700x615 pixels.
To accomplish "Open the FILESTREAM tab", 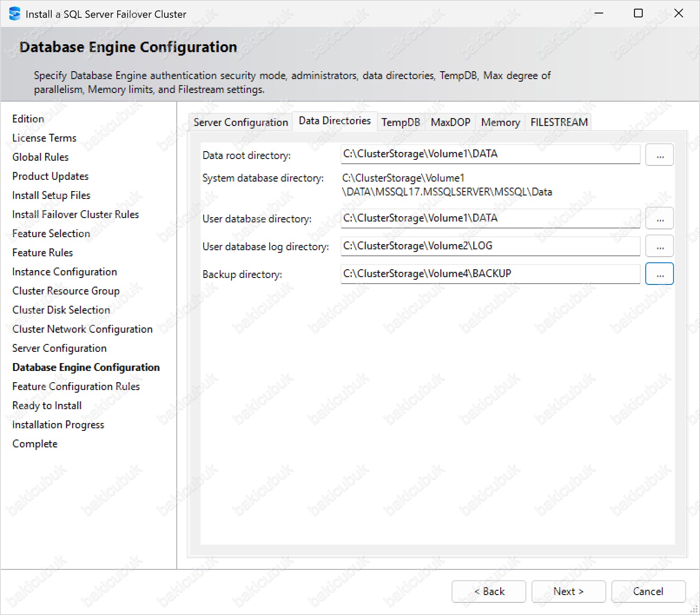I will point(559,122).
